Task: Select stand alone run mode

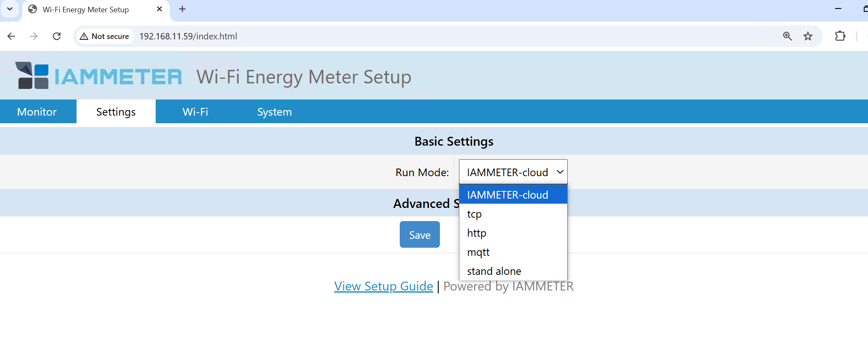Action: point(513,271)
